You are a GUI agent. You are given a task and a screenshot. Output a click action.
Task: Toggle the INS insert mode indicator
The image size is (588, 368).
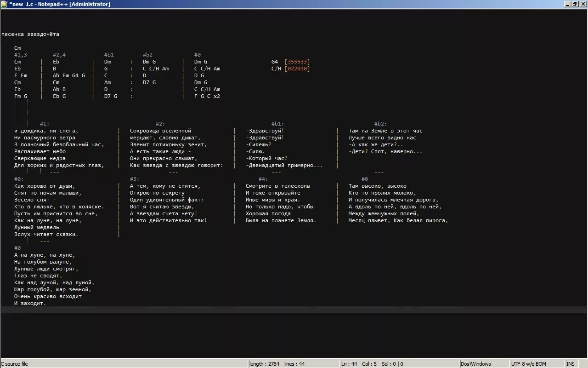click(x=571, y=364)
